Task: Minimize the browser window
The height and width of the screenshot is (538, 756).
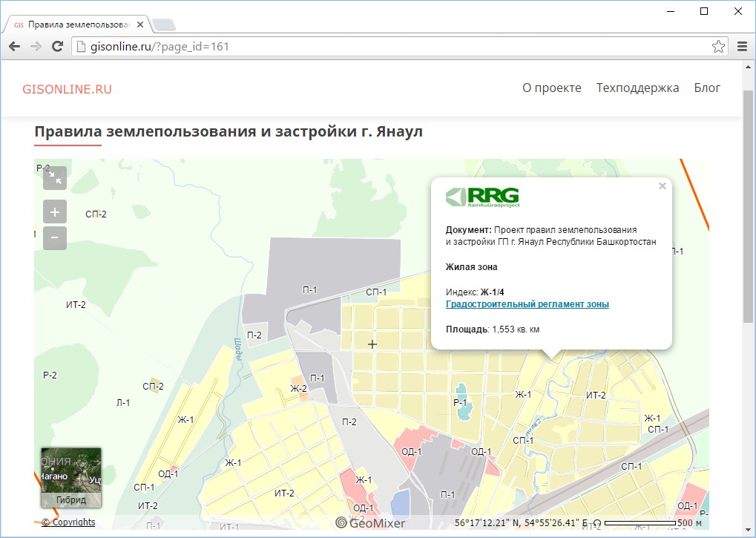Action: point(671,11)
